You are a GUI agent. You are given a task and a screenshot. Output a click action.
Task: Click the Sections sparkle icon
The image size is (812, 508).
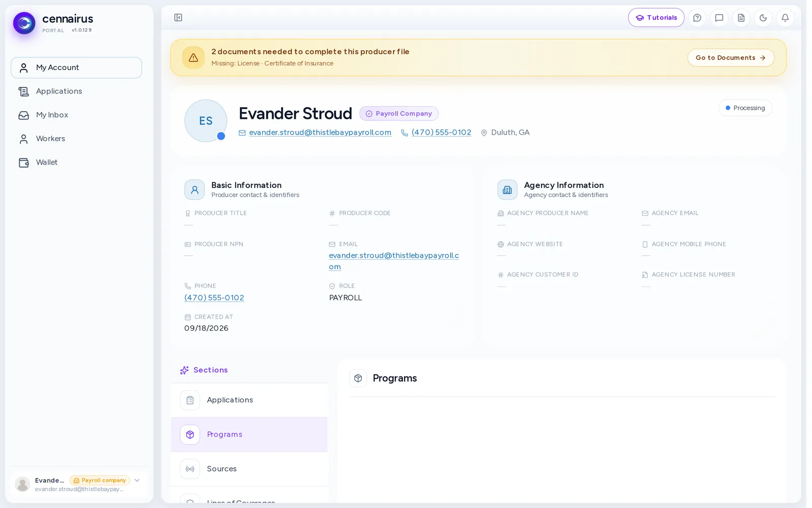pos(184,370)
